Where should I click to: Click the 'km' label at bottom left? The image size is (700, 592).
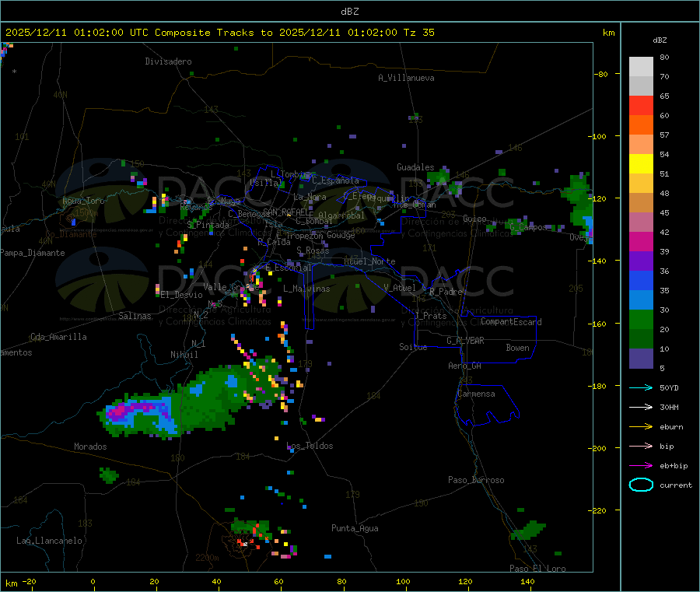pos(11,583)
